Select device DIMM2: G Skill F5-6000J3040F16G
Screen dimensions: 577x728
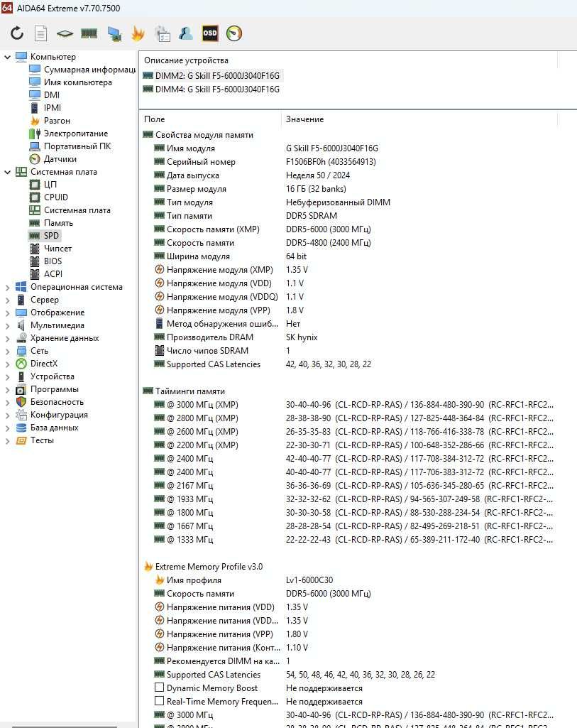(x=211, y=76)
